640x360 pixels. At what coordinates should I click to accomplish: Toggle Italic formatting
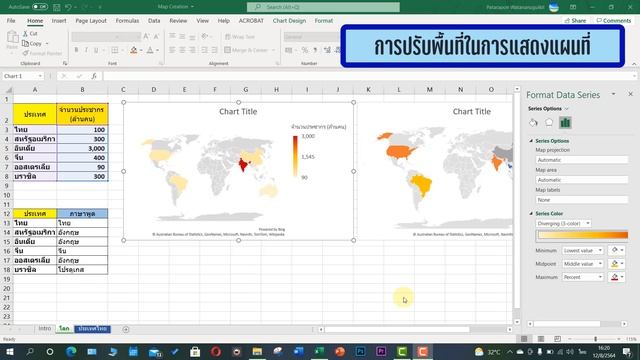tap(86, 50)
